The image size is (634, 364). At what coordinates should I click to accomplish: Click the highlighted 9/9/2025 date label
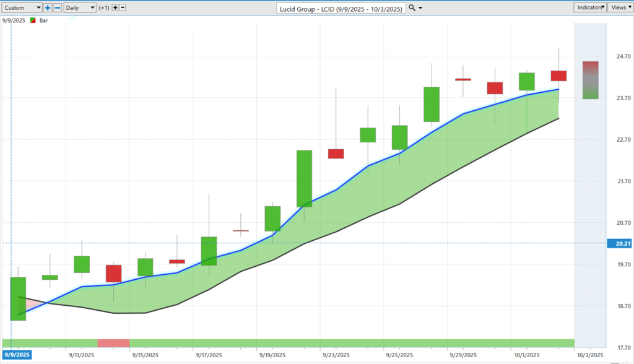[15, 355]
